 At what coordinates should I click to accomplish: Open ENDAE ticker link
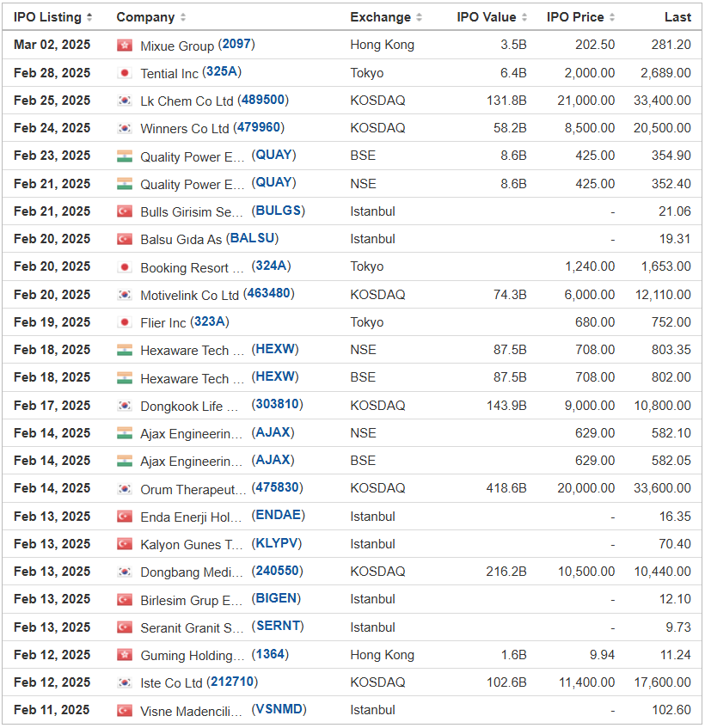(279, 515)
